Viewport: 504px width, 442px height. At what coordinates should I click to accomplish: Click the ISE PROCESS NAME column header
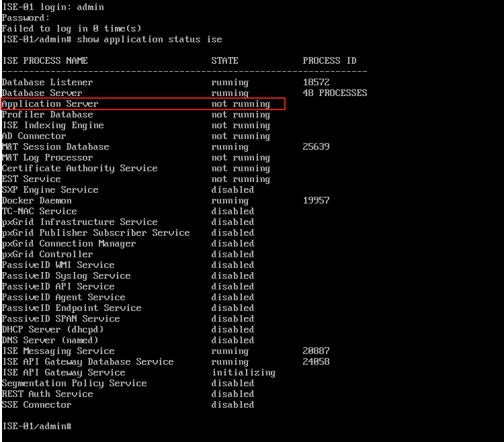pyautogui.click(x=44, y=61)
